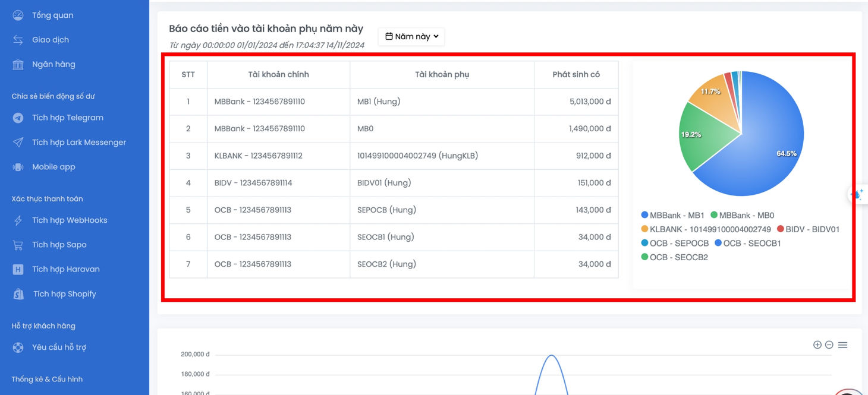Image resolution: width=868 pixels, height=395 pixels.
Task: Toggle MBBank - MB0 legend entry
Action: pyautogui.click(x=743, y=216)
